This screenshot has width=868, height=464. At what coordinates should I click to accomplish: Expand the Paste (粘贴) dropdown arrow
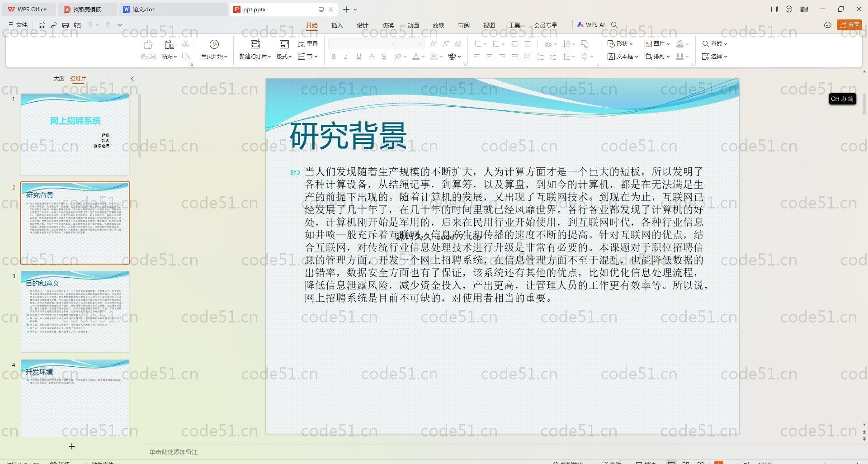(175, 57)
